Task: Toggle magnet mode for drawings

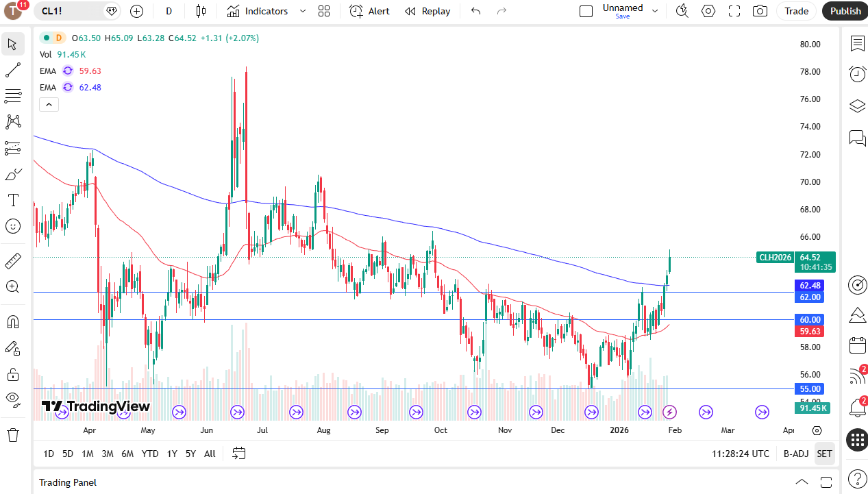Action: pos(12,321)
